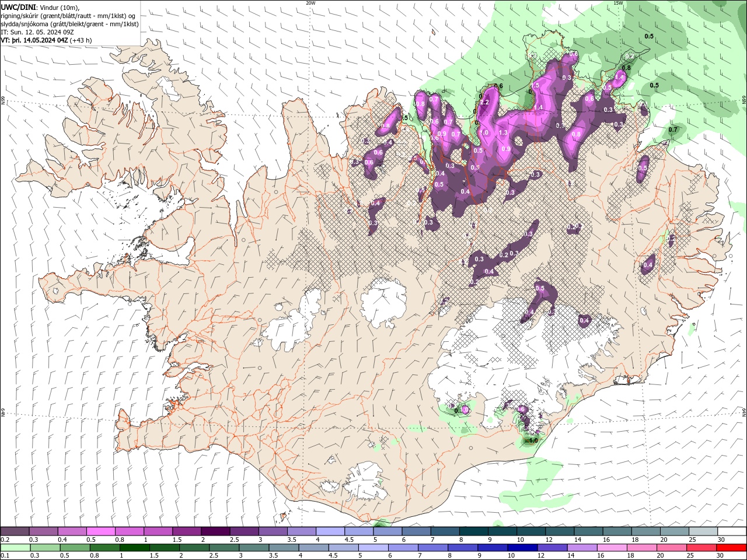Click the '2.2' precipitation value on the map
This screenshot has height=560, width=747.
point(484,103)
